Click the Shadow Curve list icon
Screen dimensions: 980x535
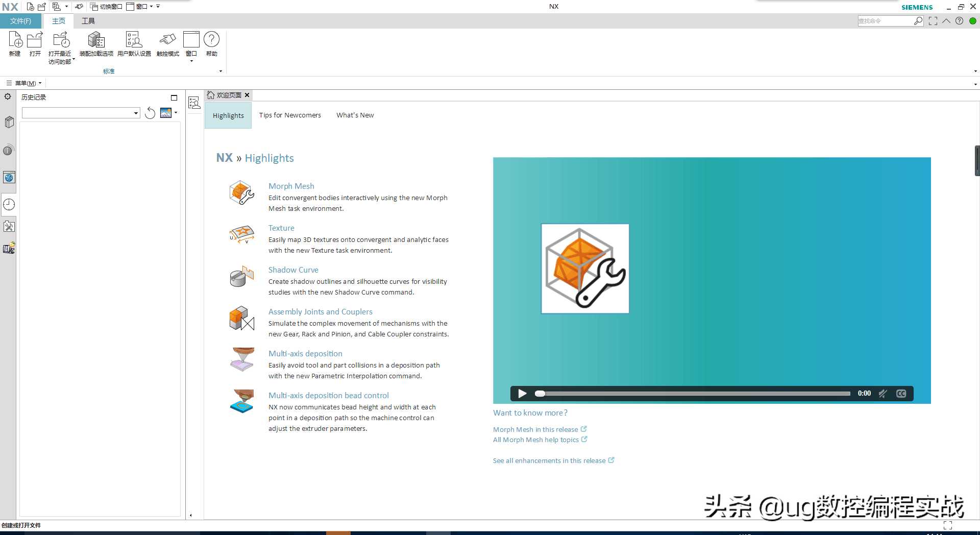(x=241, y=276)
